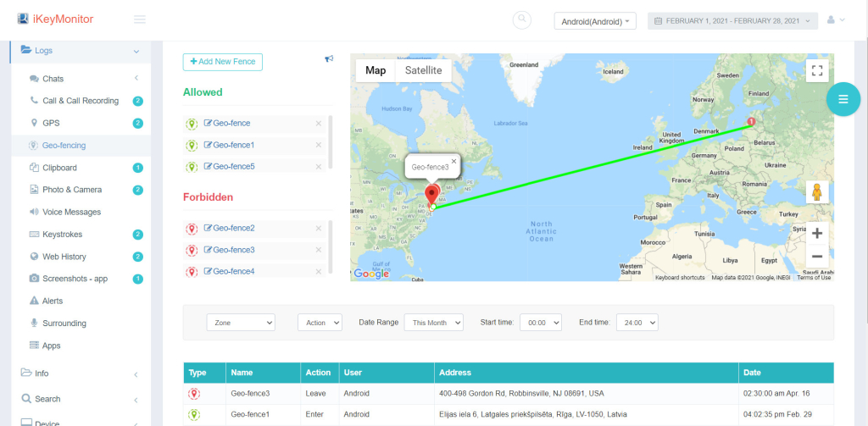The image size is (868, 426).
Task: Click the red location pin on map
Action: [431, 196]
